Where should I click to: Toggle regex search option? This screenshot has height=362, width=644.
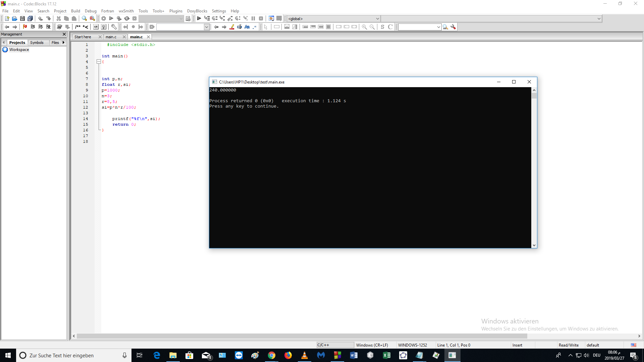[x=255, y=27]
